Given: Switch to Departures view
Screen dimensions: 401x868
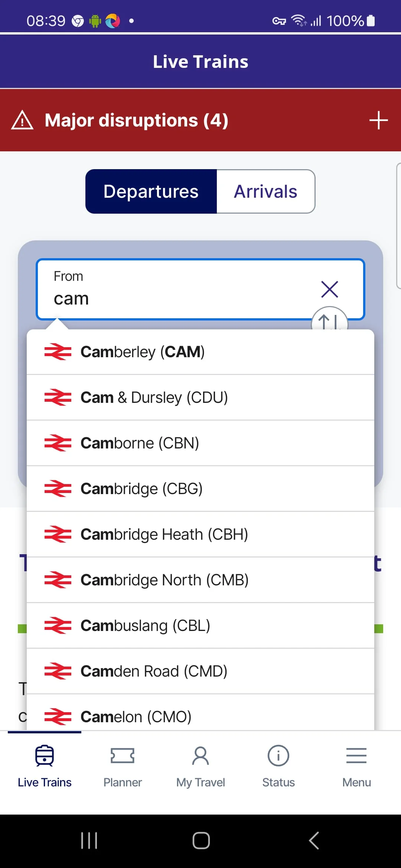Looking at the screenshot, I should point(151,191).
